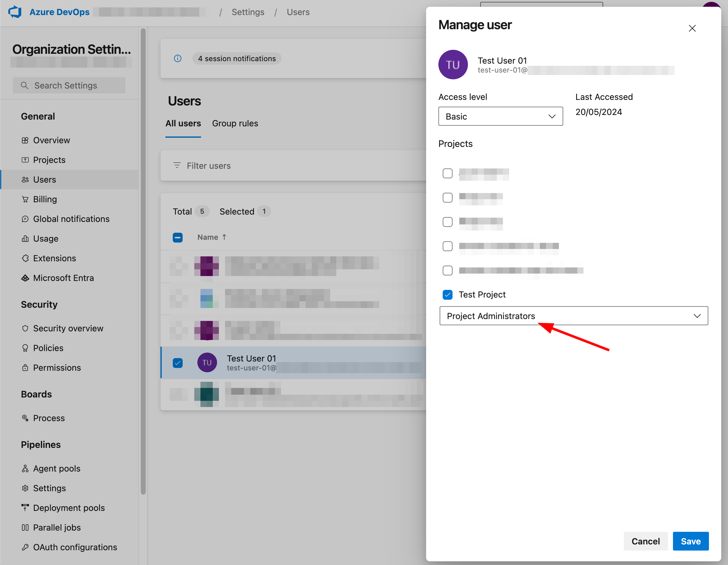Switch to the All users tab
Screen dimensions: 728x565
coord(183,123)
